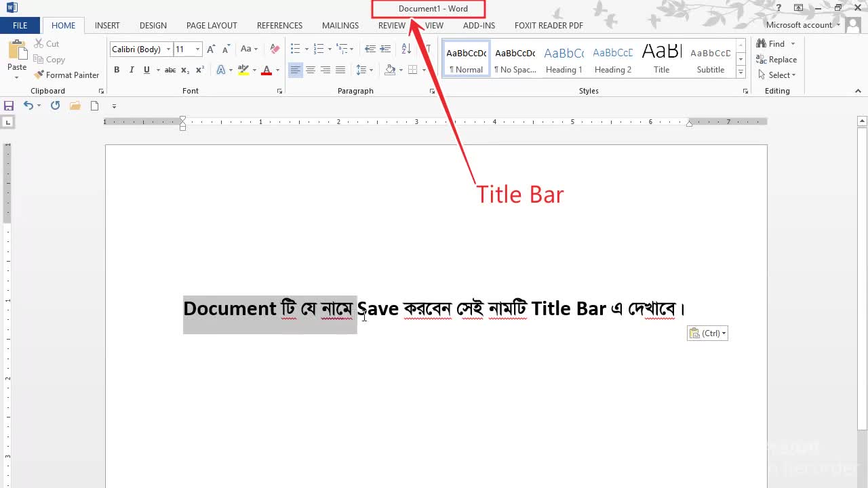The width and height of the screenshot is (868, 488).
Task: Customize Quick Access Toolbar dropdown arrow
Action: [x=114, y=106]
